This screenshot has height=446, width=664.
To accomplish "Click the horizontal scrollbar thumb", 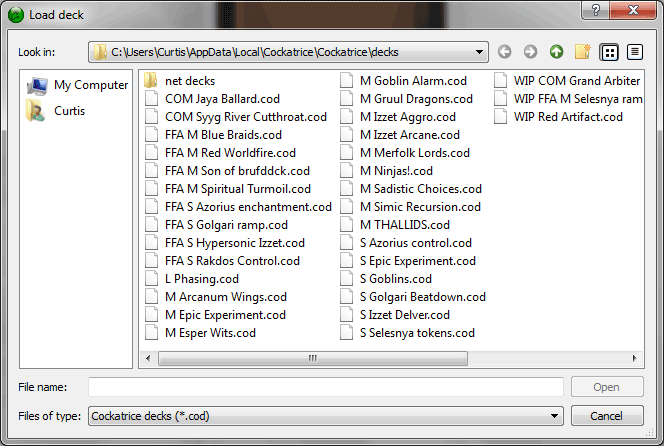I will (x=313, y=358).
